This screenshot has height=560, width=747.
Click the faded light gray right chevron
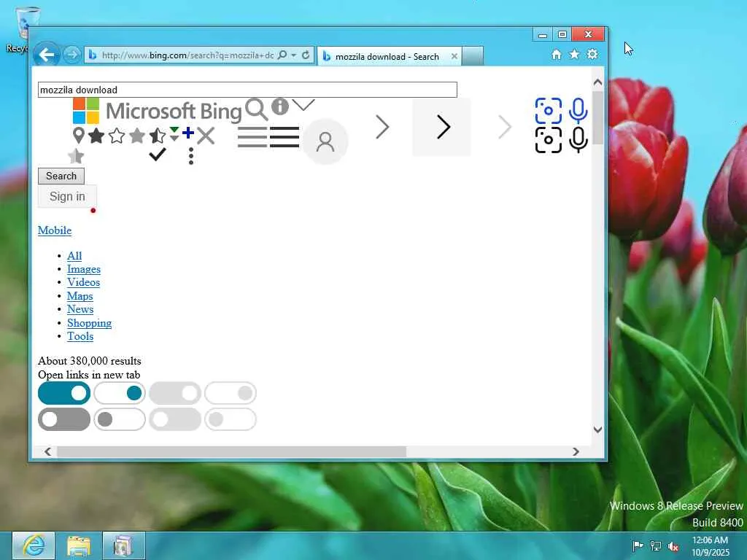pos(505,127)
